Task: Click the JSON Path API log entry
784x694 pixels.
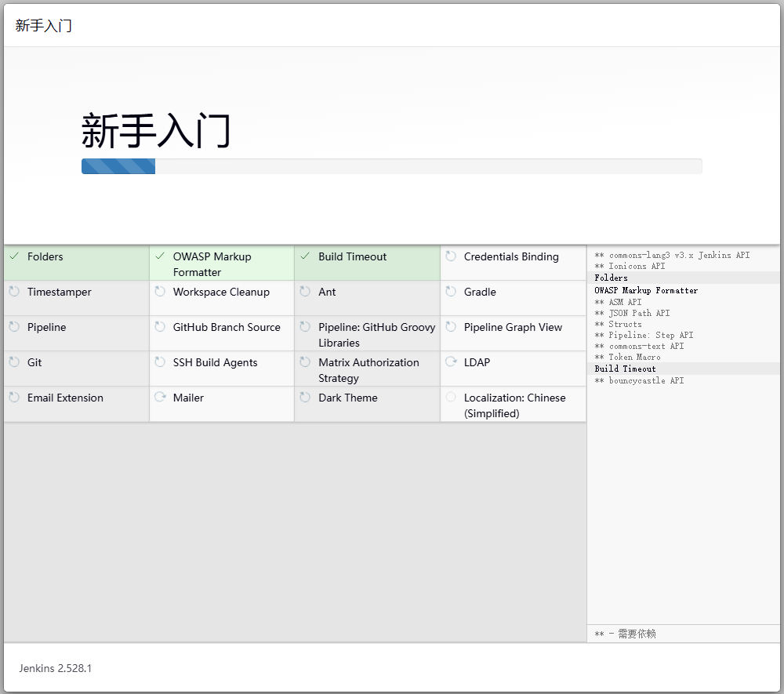Action: 632,313
